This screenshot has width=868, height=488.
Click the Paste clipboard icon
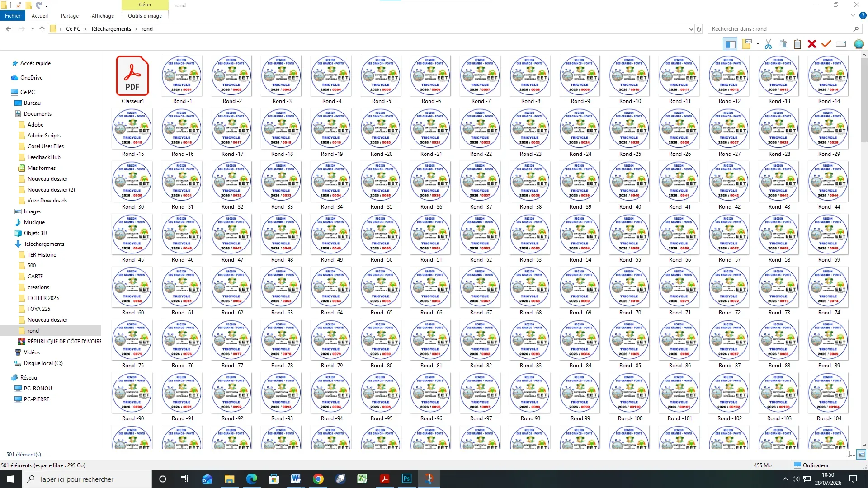(x=797, y=44)
